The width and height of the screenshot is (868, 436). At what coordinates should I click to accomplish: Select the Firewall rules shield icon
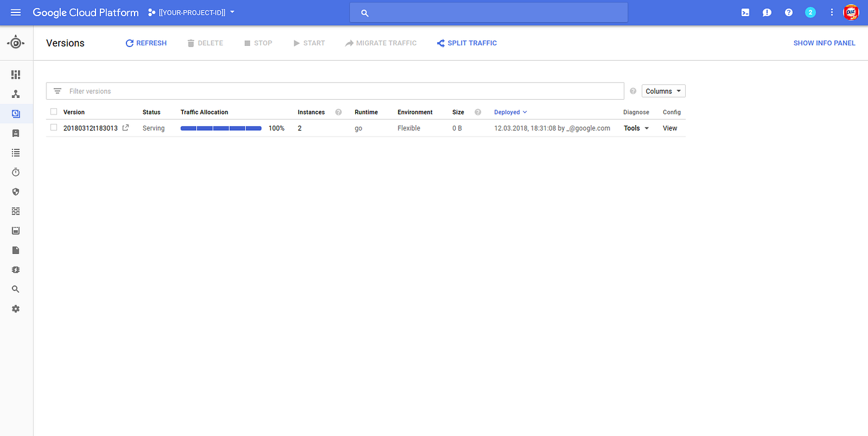[x=15, y=191]
